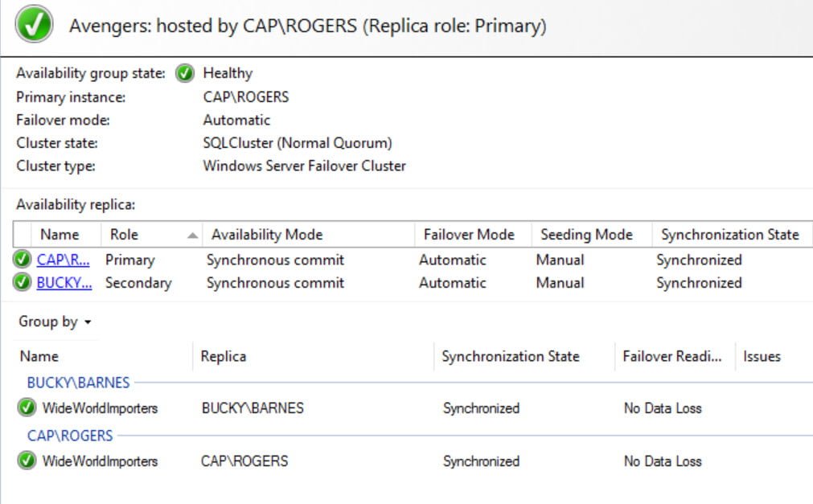Click the Replica column header in database list
Image resolution: width=813 pixels, height=504 pixels.
[x=313, y=356]
